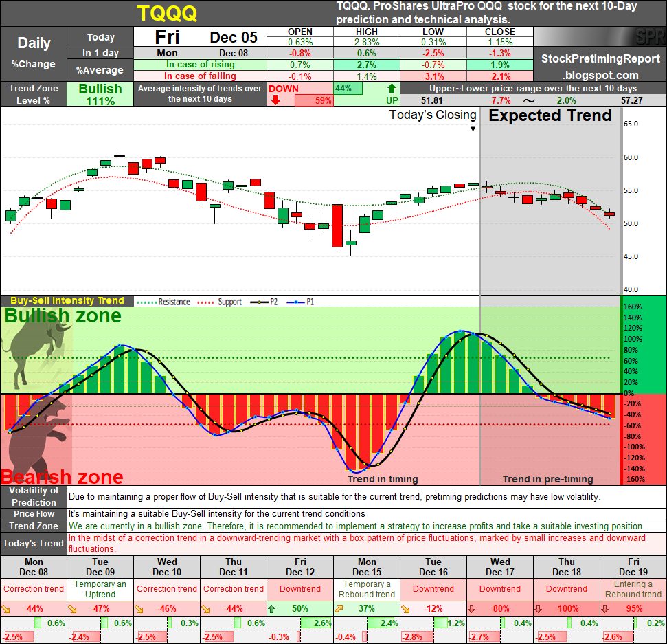667x644 pixels.
Task: Click Mon Dec 15 green 2.4% bar
Action: [383, 623]
